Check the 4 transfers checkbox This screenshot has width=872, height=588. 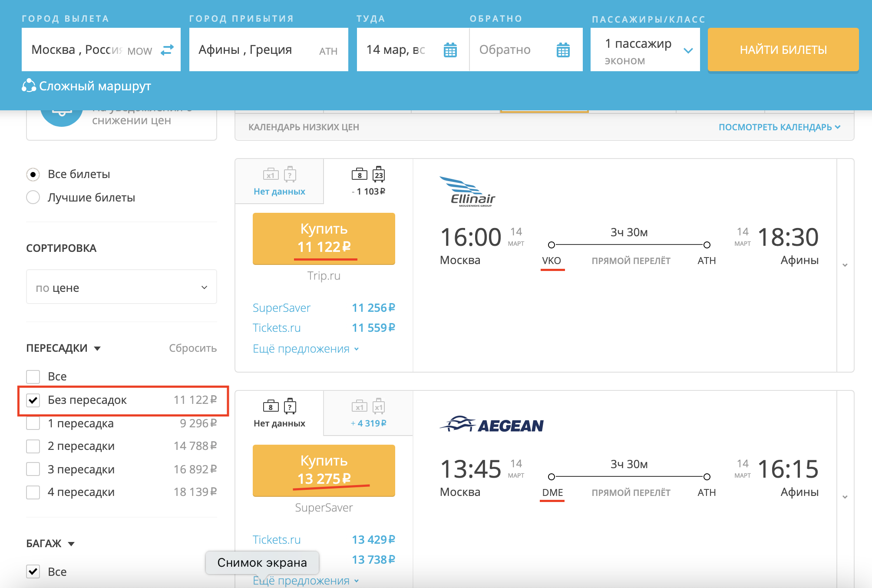pyautogui.click(x=33, y=492)
